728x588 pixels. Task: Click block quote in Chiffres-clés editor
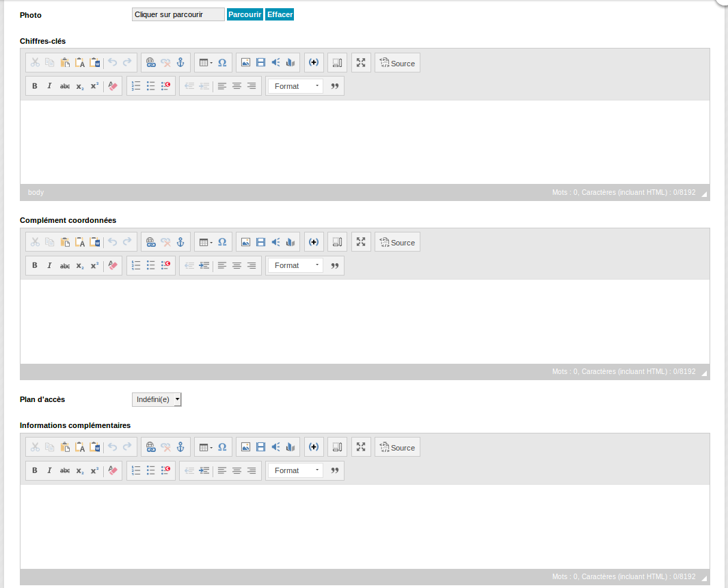pos(335,86)
